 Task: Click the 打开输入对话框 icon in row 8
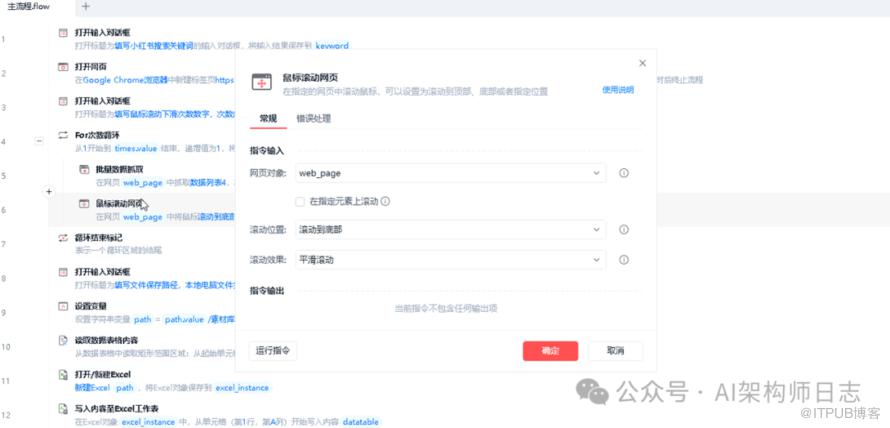pyautogui.click(x=63, y=272)
